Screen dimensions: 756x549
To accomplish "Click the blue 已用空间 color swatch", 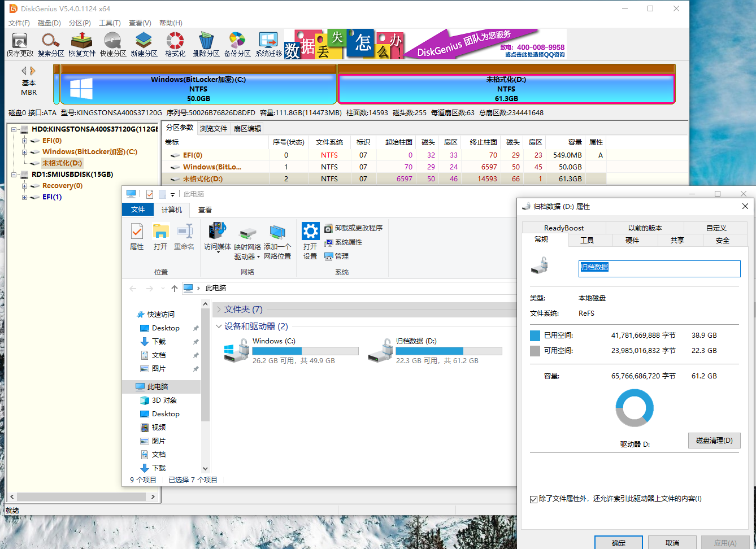I will click(x=535, y=335).
